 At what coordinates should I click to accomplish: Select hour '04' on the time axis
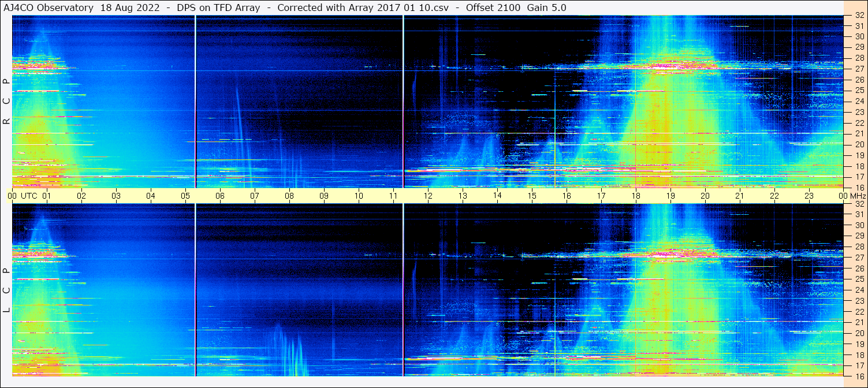tap(151, 196)
